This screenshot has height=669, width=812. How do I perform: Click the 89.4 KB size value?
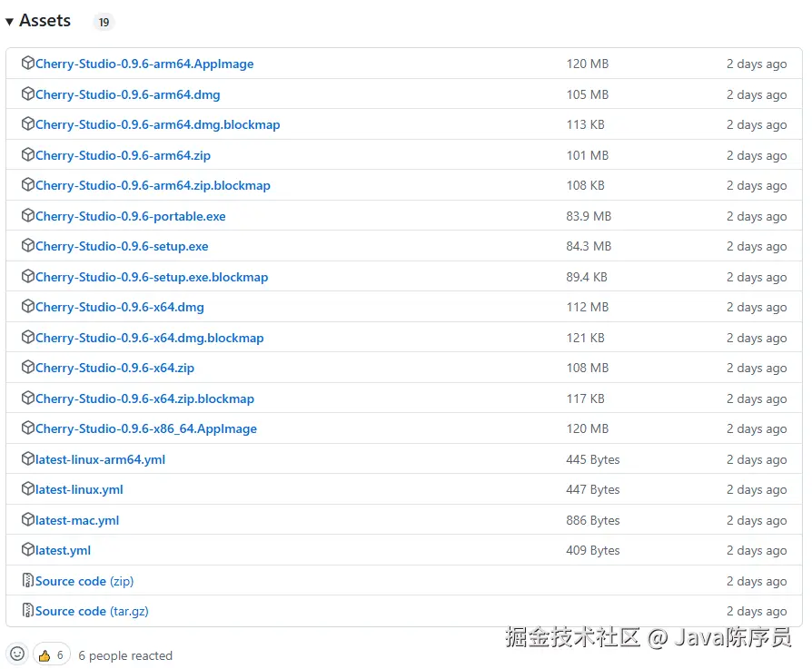[x=586, y=278]
